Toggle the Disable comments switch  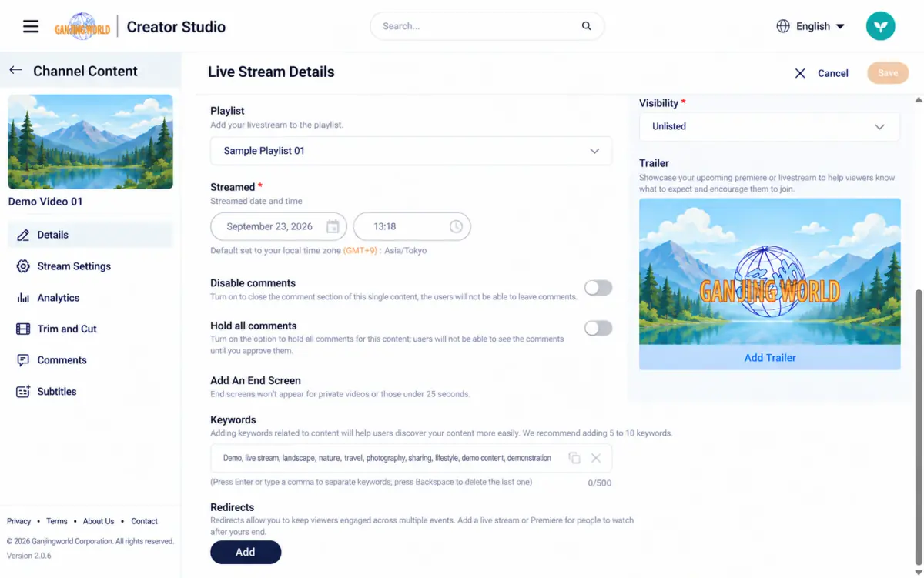click(x=598, y=288)
